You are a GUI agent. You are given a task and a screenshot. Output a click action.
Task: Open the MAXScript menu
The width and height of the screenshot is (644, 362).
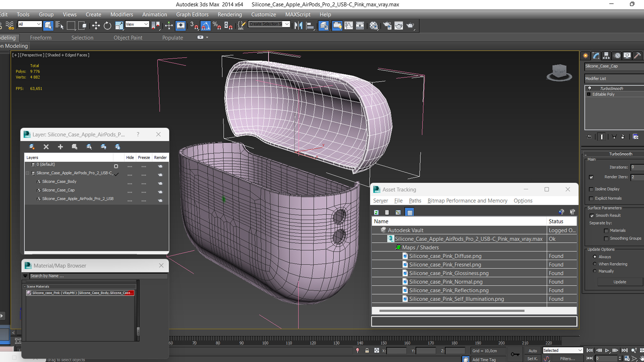(x=298, y=14)
